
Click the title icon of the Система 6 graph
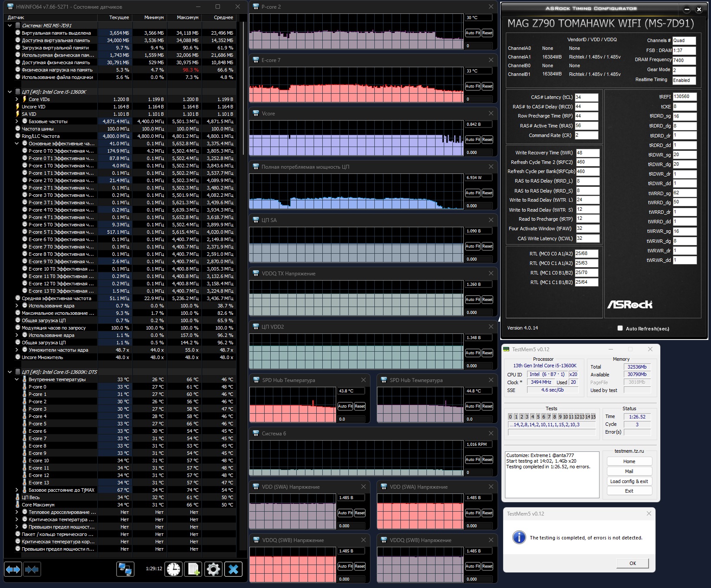click(256, 434)
